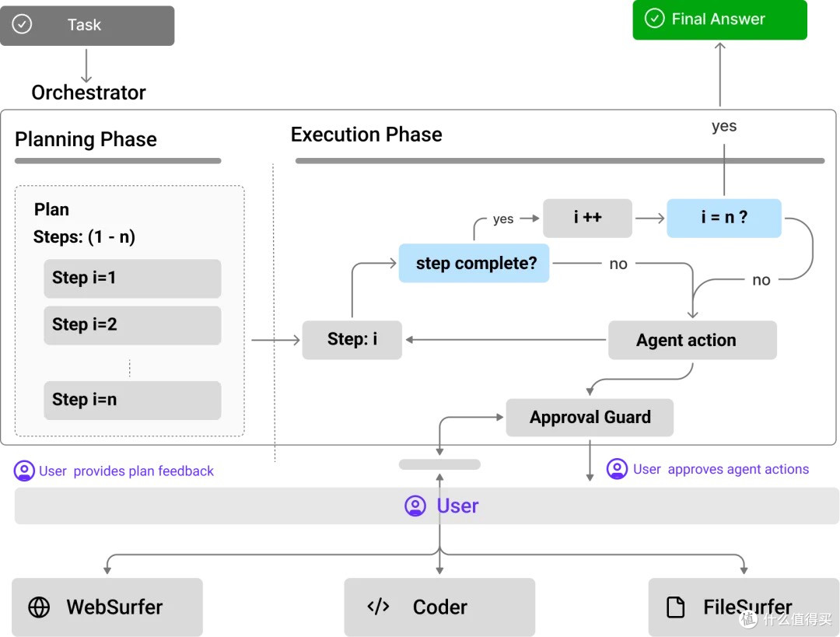Click user icon beside plan feedback text
The width and height of the screenshot is (840, 637).
[x=24, y=471]
